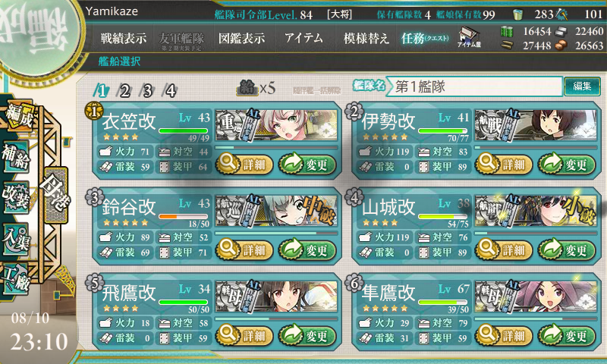Click the repair bucket resource icon
This screenshot has height=364, width=607.
click(517, 14)
